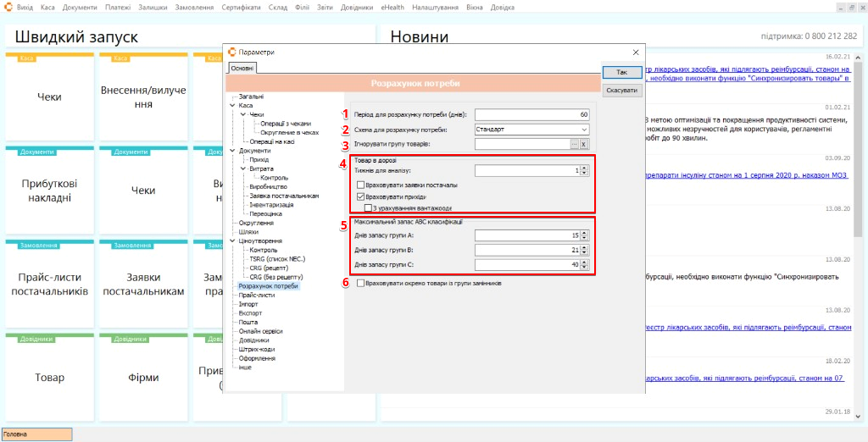Select 'Операції з чеками' tree item
The width and height of the screenshot is (868, 442).
[286, 124]
